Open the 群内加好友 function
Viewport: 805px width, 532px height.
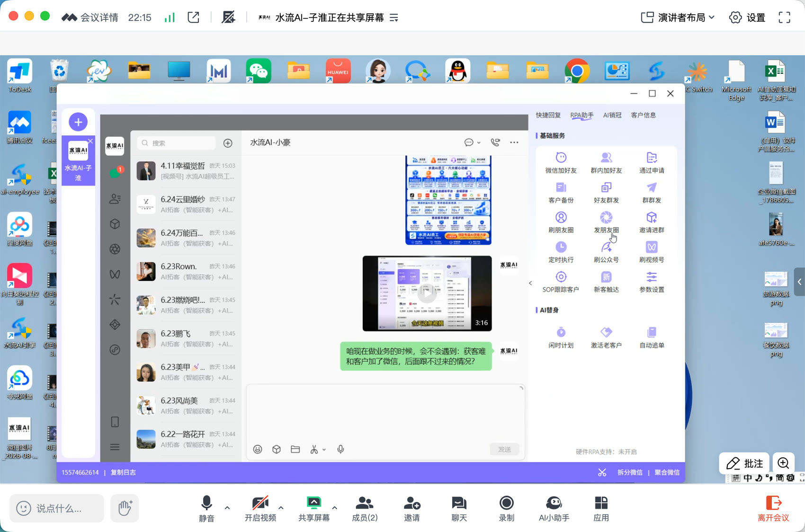pyautogui.click(x=606, y=162)
